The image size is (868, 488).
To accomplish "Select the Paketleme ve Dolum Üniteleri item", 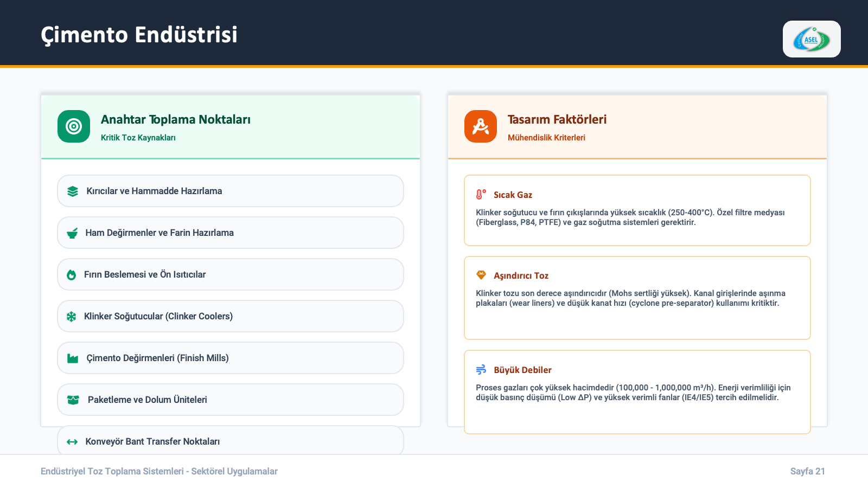I will (231, 400).
